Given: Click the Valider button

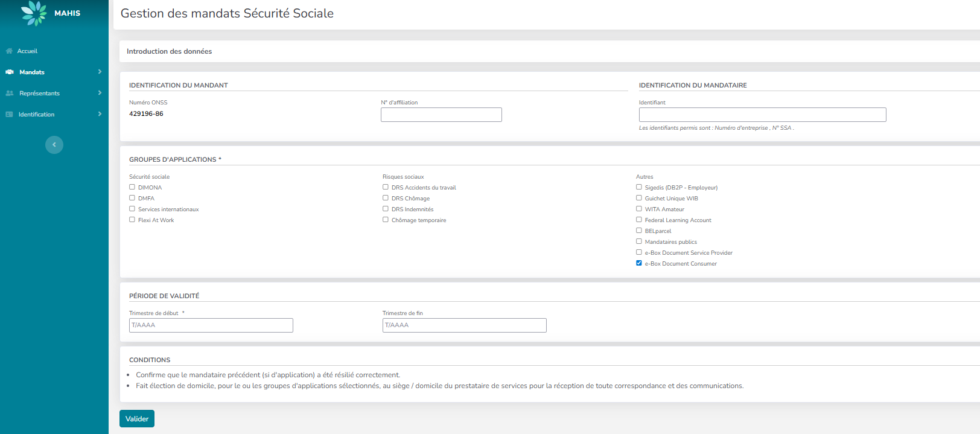Looking at the screenshot, I should (x=137, y=419).
